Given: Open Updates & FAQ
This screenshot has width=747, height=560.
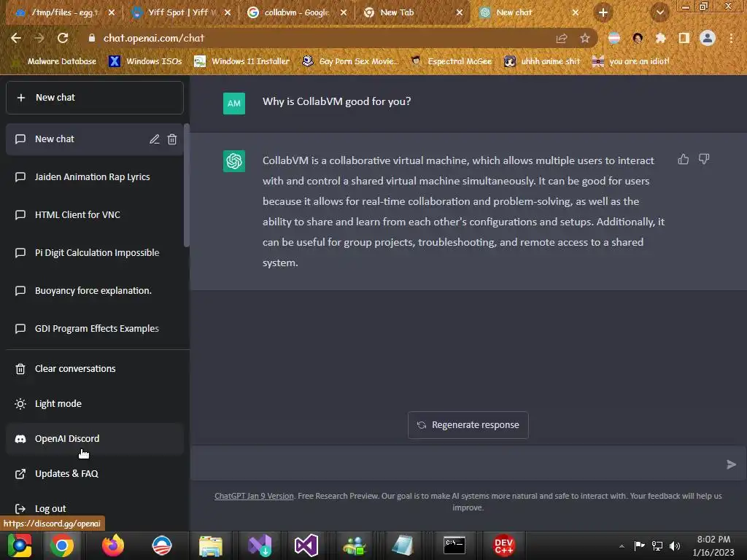Looking at the screenshot, I should 95,474.
